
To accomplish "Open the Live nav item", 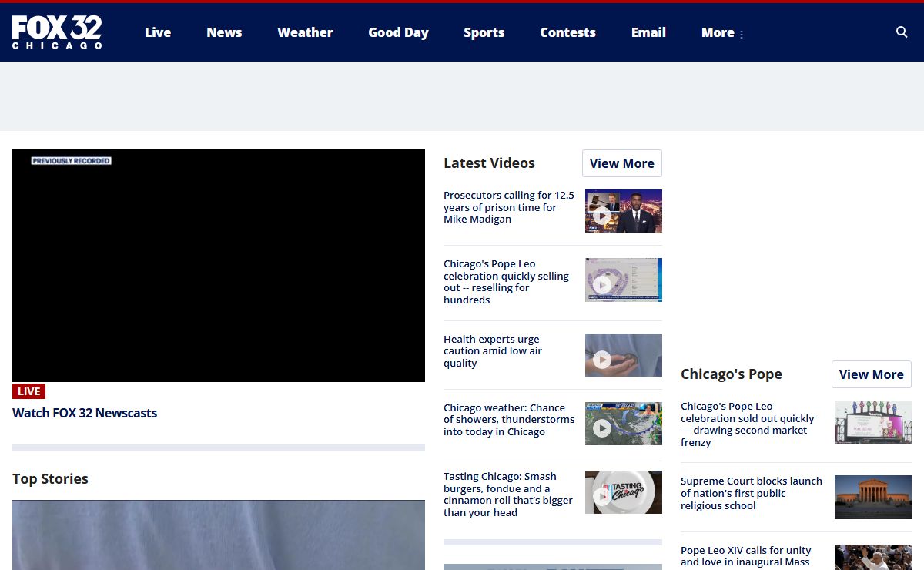I will (x=158, y=32).
